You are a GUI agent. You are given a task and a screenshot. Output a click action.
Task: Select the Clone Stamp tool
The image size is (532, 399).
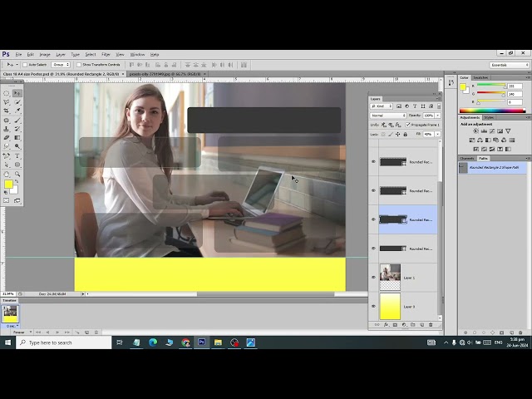pos(7,129)
